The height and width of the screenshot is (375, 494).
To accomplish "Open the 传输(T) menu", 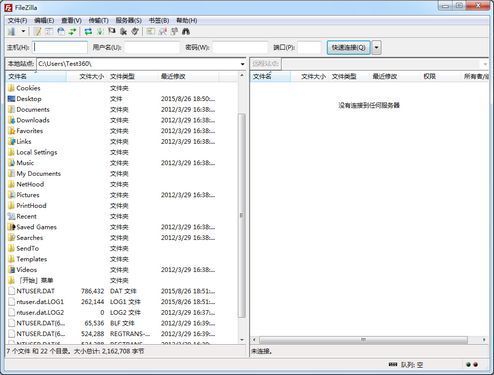I will coord(98,20).
